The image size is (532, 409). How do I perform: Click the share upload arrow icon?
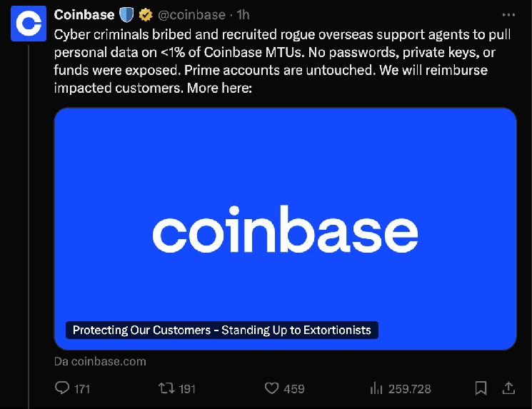508,388
